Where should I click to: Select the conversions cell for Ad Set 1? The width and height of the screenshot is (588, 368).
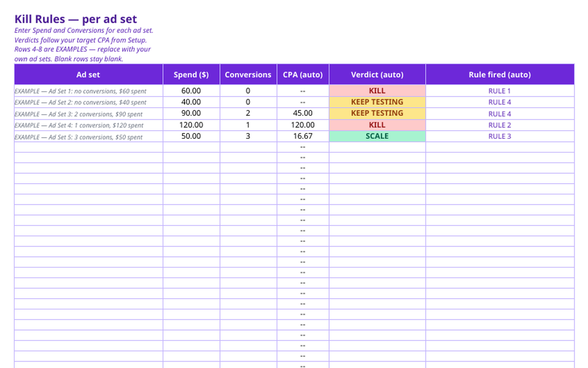tap(248, 91)
